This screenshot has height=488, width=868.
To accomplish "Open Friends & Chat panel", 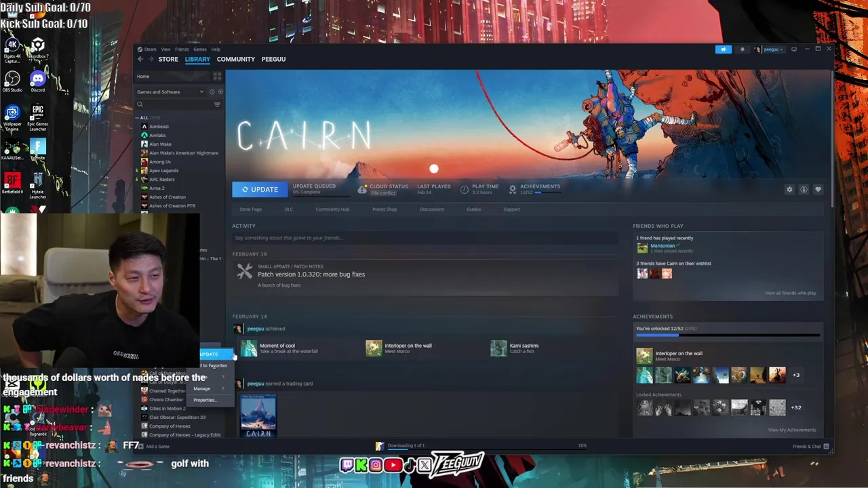I will pyautogui.click(x=810, y=447).
